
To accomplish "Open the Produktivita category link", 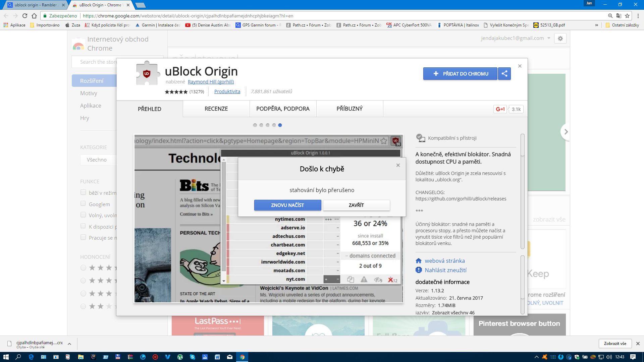I will pos(227,92).
